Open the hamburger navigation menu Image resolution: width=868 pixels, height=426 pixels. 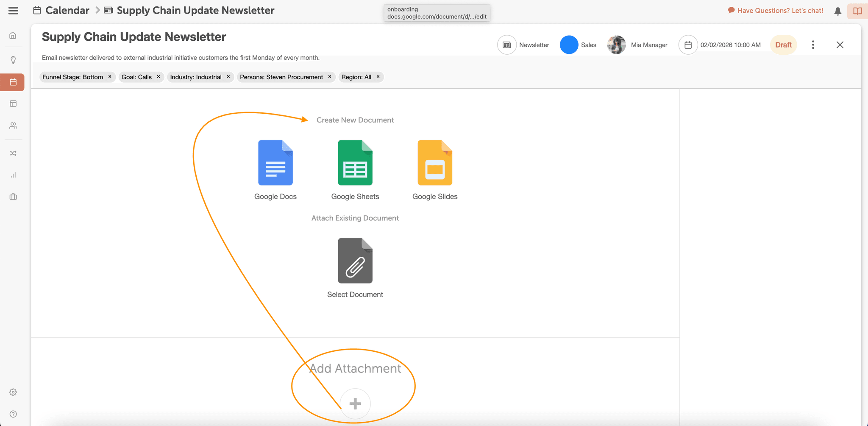13,10
